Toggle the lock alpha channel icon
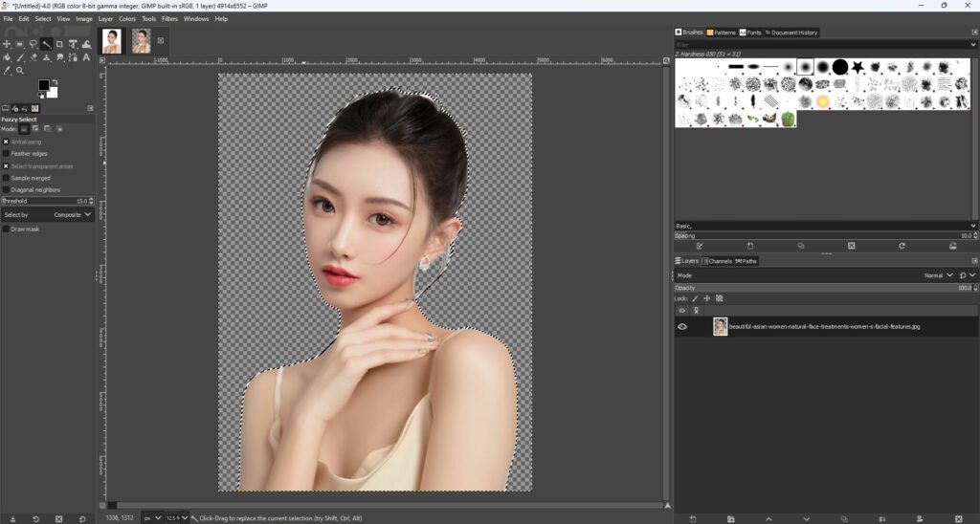Image resolution: width=980 pixels, height=524 pixels. coord(720,298)
